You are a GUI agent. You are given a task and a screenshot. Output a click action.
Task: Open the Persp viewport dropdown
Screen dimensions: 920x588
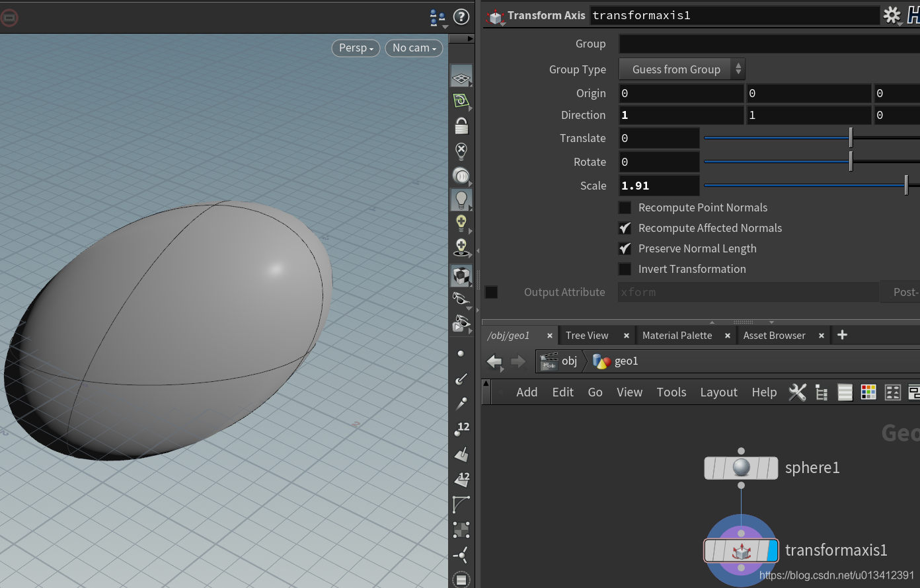click(356, 48)
